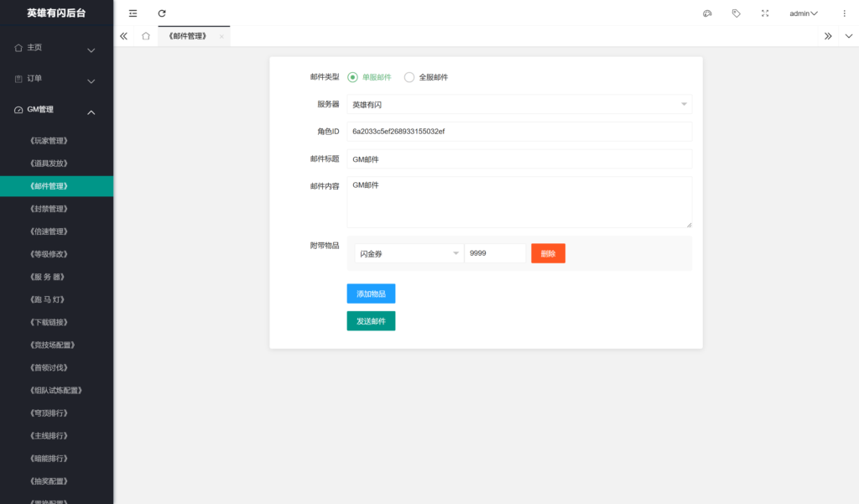This screenshot has height=504, width=859.
Task: Focus the 角色ID input field
Action: click(519, 132)
